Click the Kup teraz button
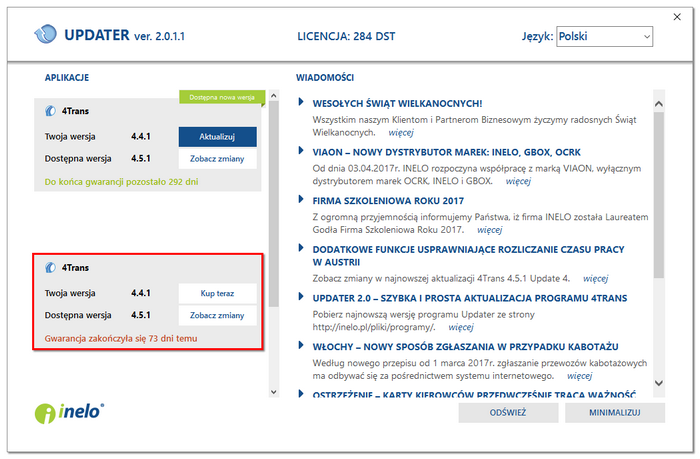The height and width of the screenshot is (459, 700). (x=217, y=293)
